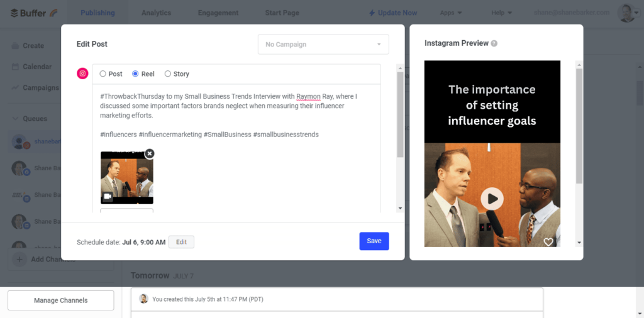Screen dimensions: 644x318
Task: Go to the Analytics tab
Action: pyautogui.click(x=156, y=13)
